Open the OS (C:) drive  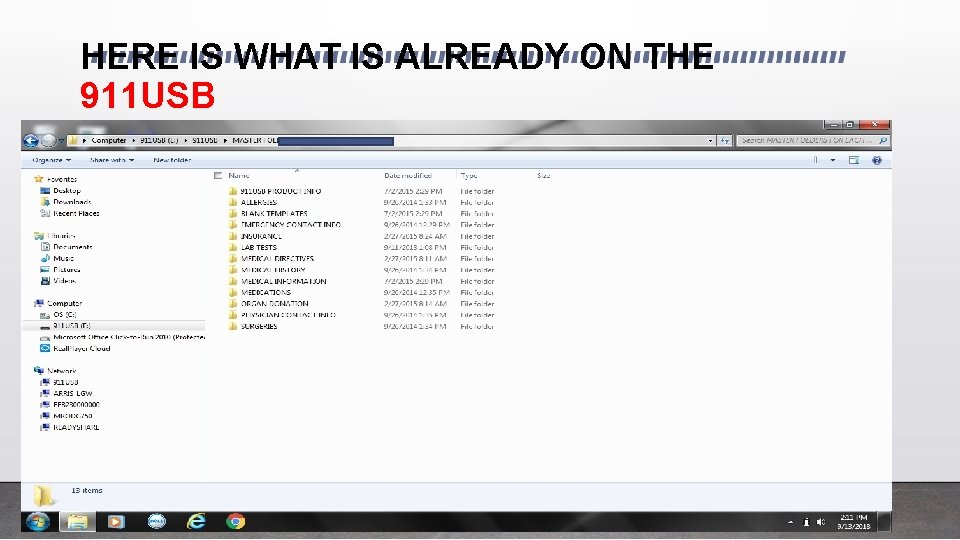[64, 315]
